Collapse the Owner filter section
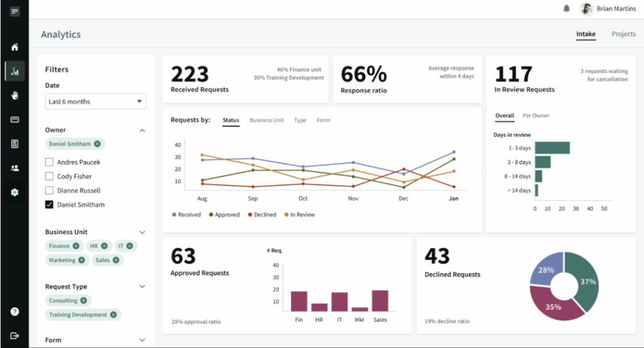 coord(142,130)
